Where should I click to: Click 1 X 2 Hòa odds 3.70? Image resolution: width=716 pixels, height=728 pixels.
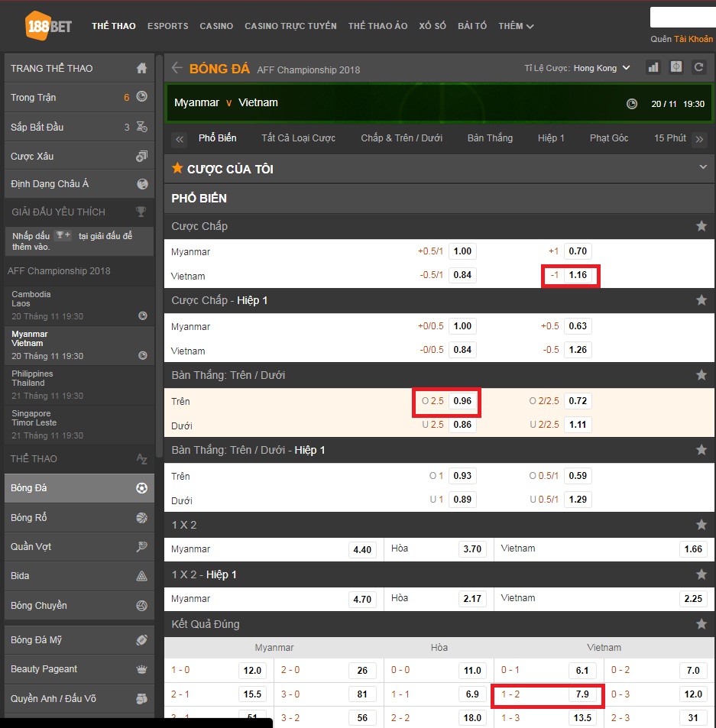[x=472, y=549]
